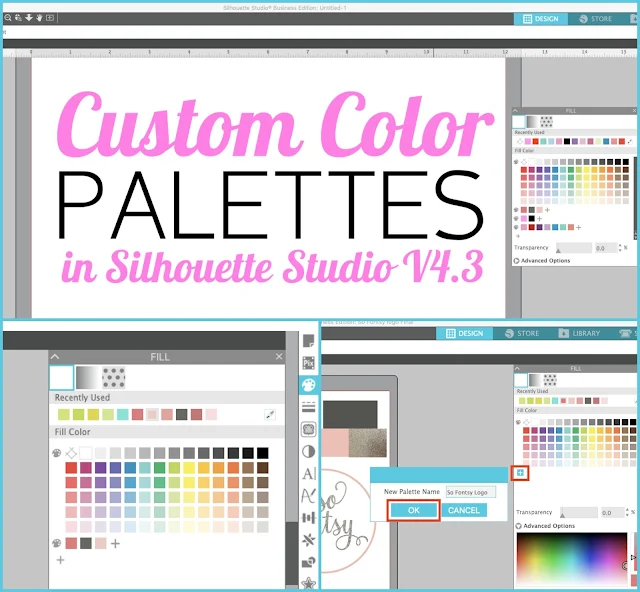The image size is (640, 592).
Task: Pick the black swatch in large Fill panel
Action: tap(262, 453)
